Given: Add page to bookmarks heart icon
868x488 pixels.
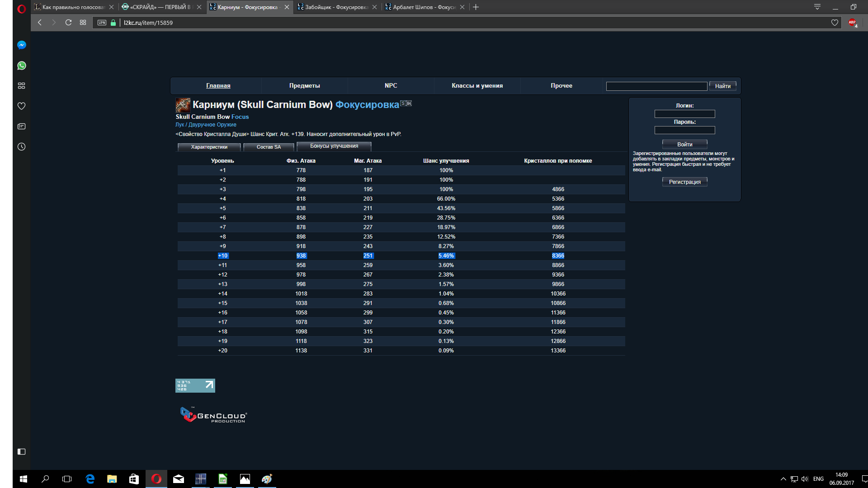Looking at the screenshot, I should point(835,23).
